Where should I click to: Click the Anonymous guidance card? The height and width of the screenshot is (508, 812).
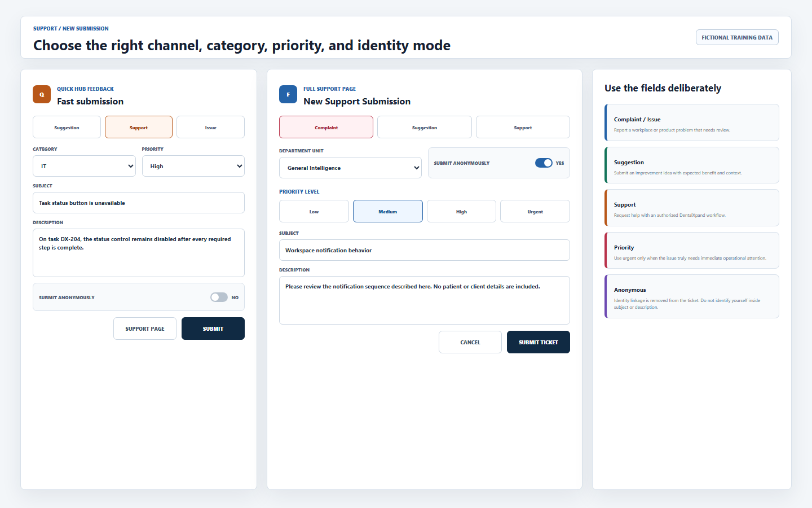(x=692, y=296)
